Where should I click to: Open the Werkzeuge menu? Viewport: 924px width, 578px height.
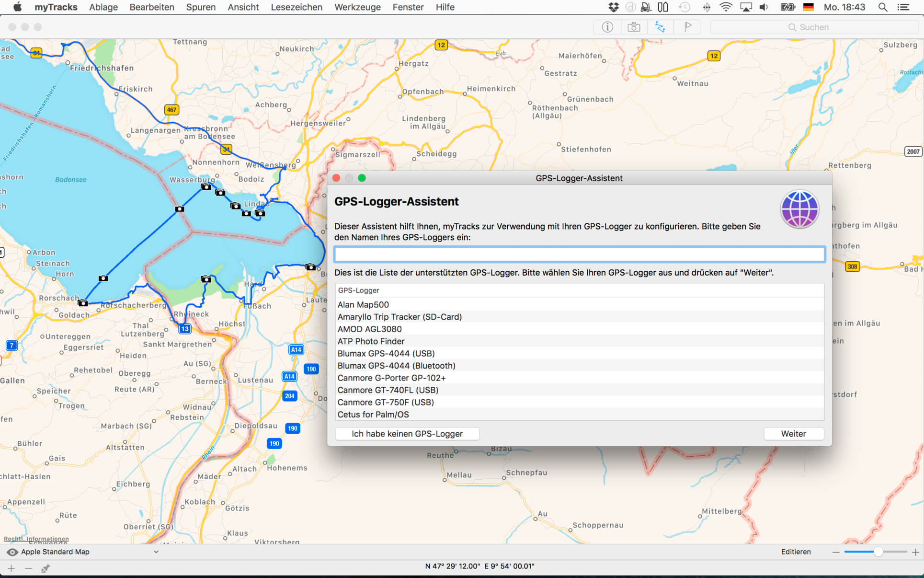[x=357, y=7]
